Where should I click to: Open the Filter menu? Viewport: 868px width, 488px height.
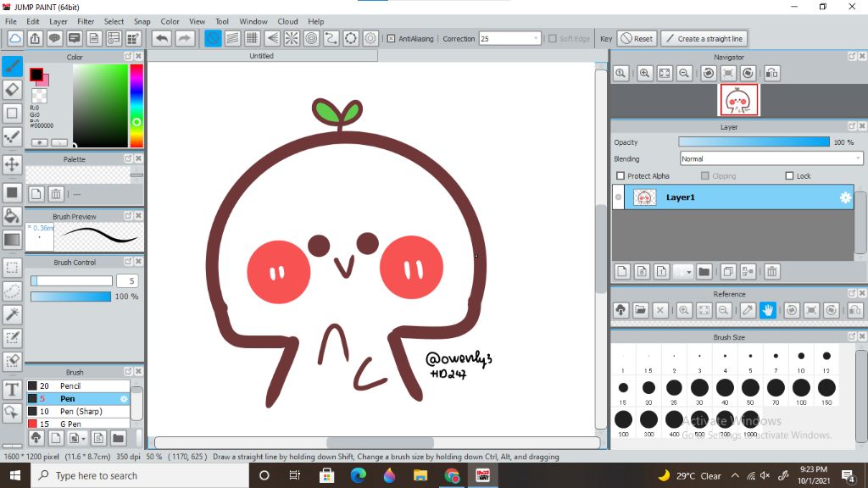pyautogui.click(x=86, y=21)
